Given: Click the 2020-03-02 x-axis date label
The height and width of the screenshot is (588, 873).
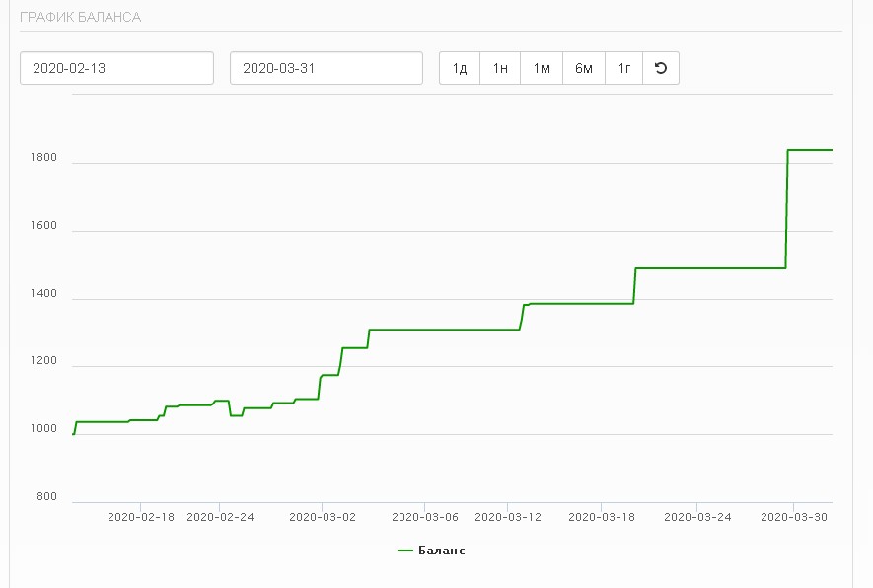Looking at the screenshot, I should click(x=322, y=516).
